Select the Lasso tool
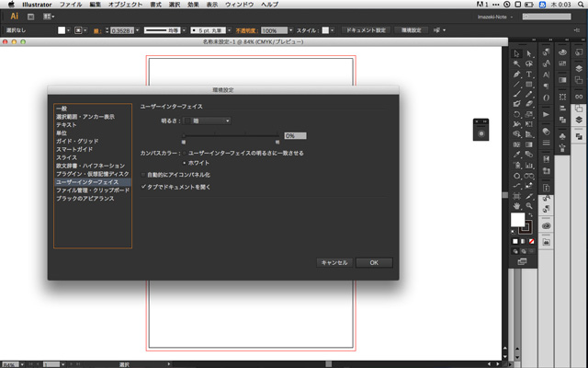The width and height of the screenshot is (588, 368). 529,63
